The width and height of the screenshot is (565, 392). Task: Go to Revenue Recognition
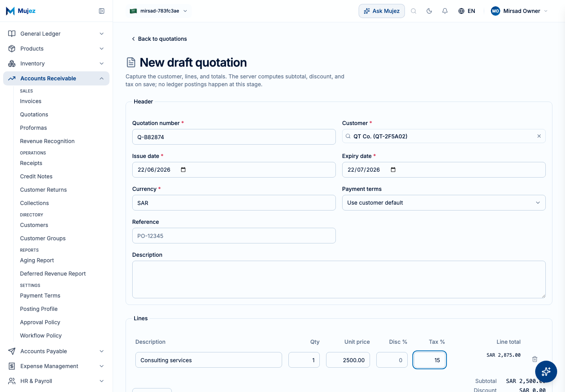(x=47, y=141)
